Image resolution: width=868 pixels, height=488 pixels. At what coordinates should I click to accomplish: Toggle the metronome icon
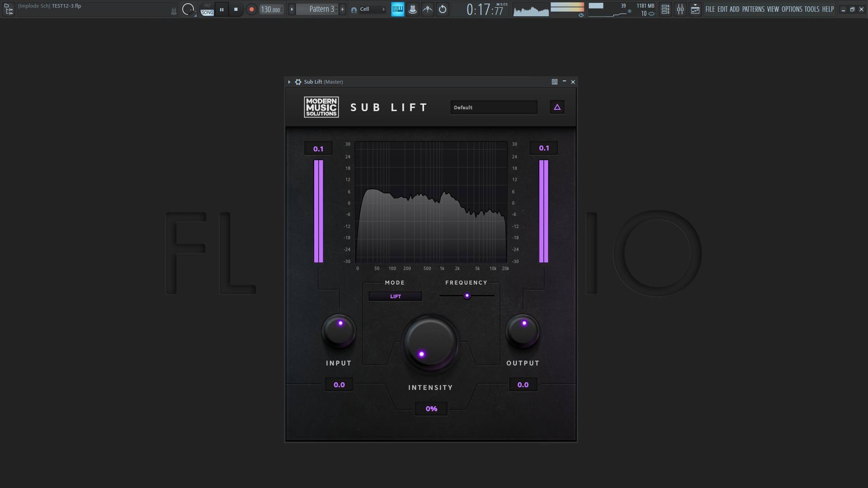tap(413, 9)
